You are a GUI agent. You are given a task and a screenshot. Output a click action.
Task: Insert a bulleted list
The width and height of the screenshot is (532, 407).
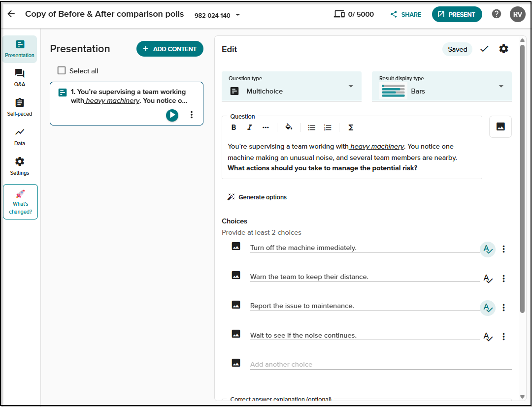(311, 127)
